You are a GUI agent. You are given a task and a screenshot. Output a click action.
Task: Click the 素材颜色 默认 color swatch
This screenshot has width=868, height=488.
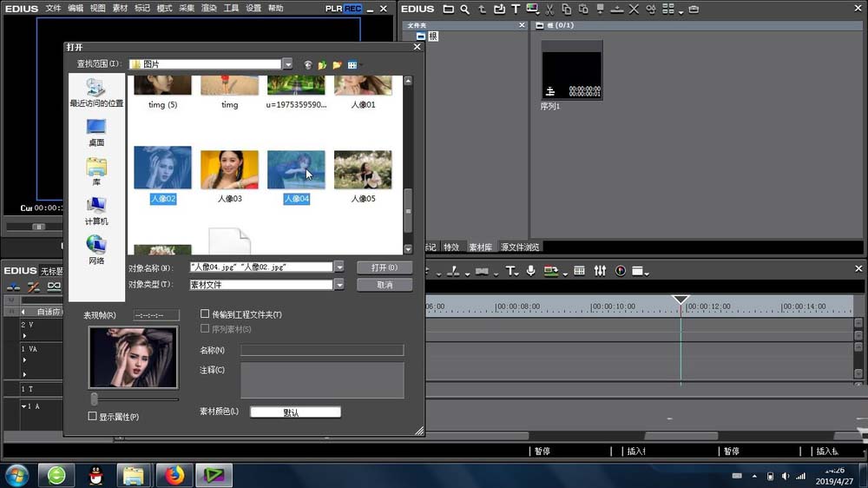coord(295,412)
